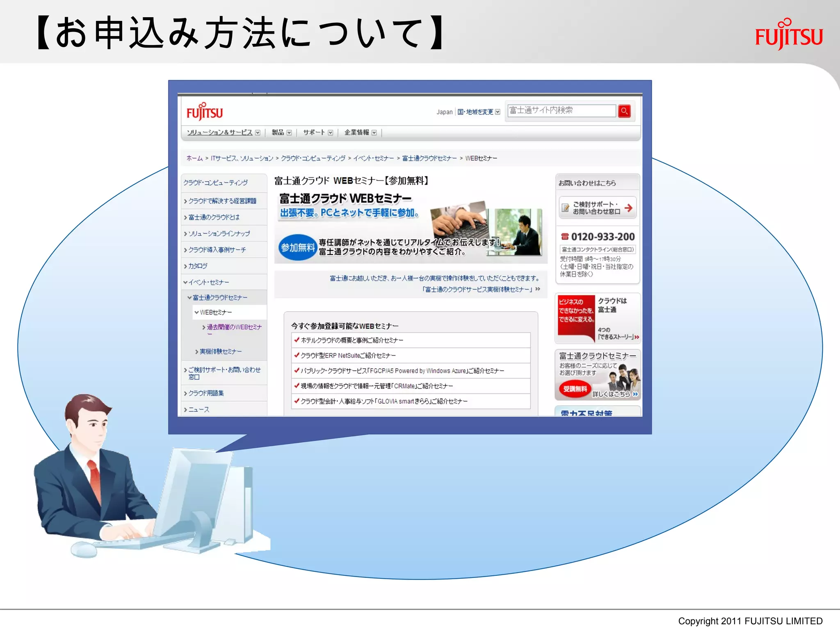Click the red checkmark by NetSuite seminar
Image resolution: width=840 pixels, height=630 pixels.
click(x=297, y=355)
